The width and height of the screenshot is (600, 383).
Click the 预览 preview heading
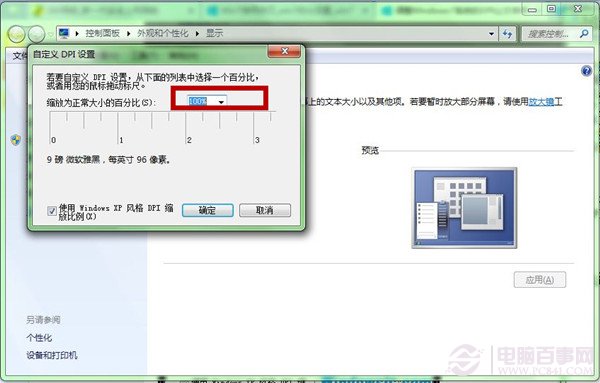click(x=370, y=150)
